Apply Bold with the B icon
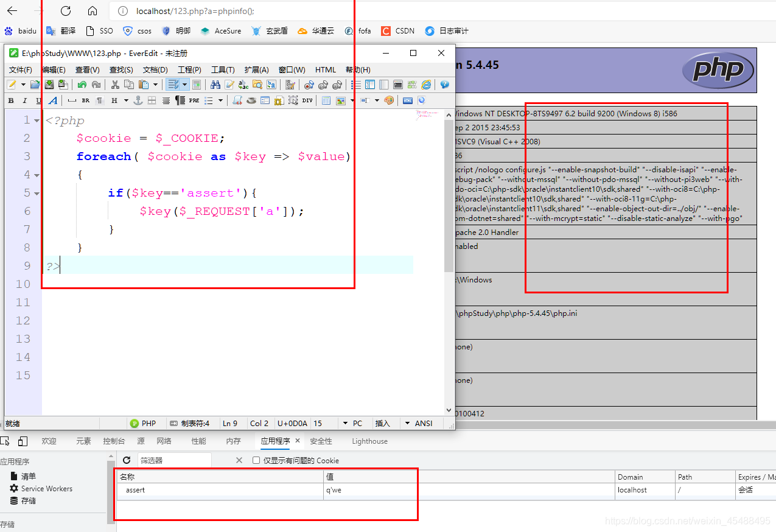Screen dimensions: 776x532 click(11, 100)
